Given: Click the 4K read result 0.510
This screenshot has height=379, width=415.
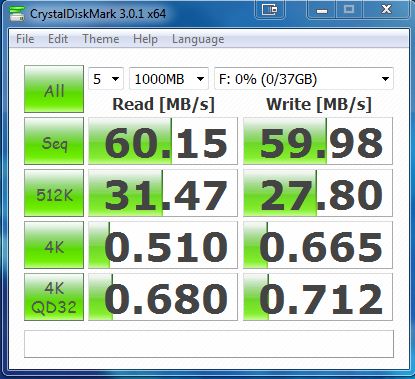Looking at the screenshot, I should 163,245.
